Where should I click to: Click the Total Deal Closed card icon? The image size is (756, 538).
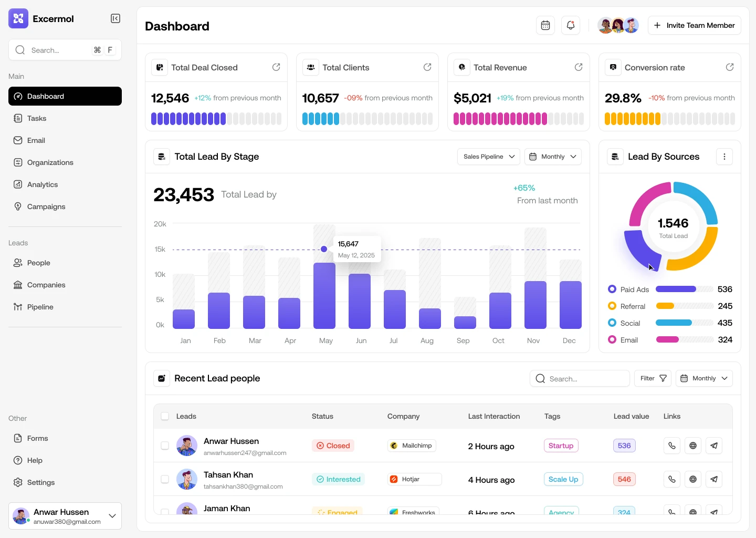click(x=160, y=67)
